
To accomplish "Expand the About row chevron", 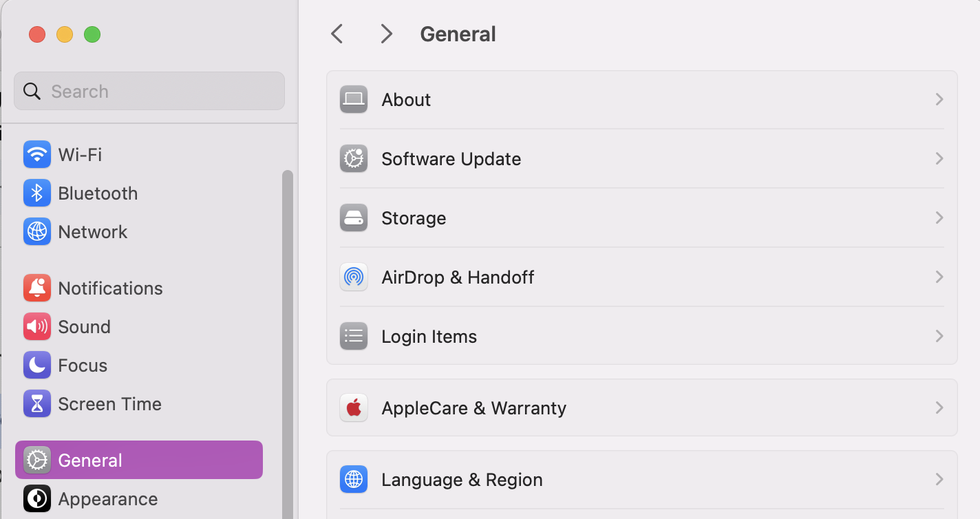I will click(939, 99).
